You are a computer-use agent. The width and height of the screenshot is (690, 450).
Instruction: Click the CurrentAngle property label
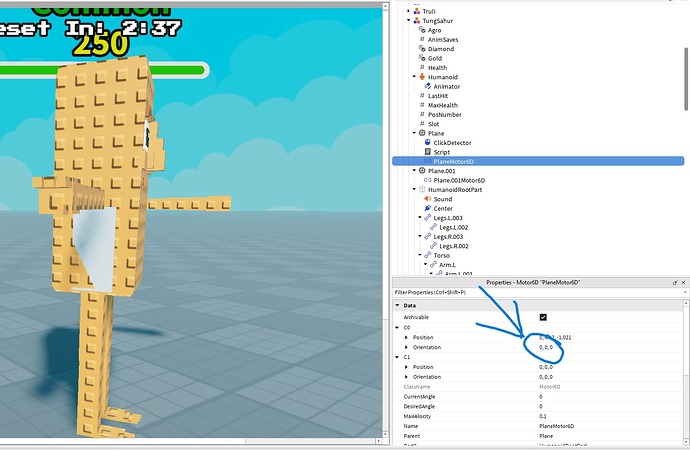coord(419,396)
